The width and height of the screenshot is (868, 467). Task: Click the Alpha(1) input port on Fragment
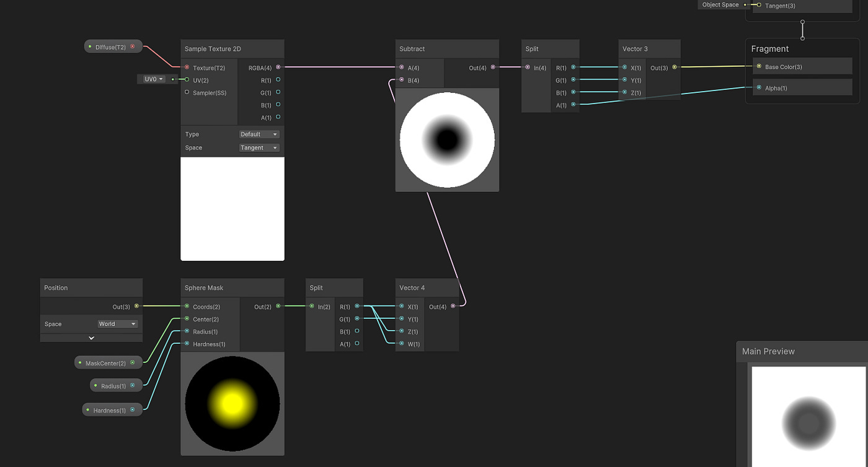[x=759, y=87]
